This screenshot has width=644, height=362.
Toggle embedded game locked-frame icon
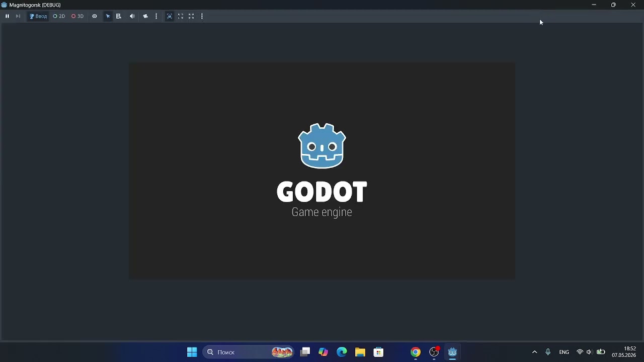tap(170, 16)
